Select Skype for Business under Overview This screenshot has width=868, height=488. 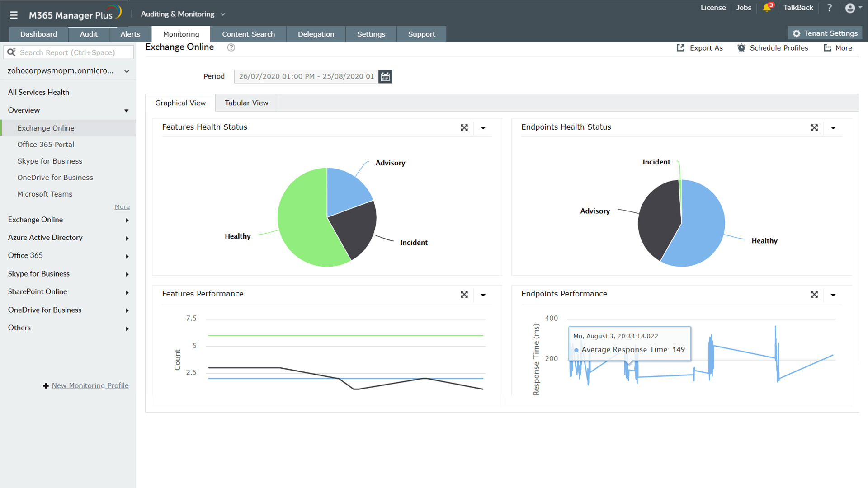[50, 161]
